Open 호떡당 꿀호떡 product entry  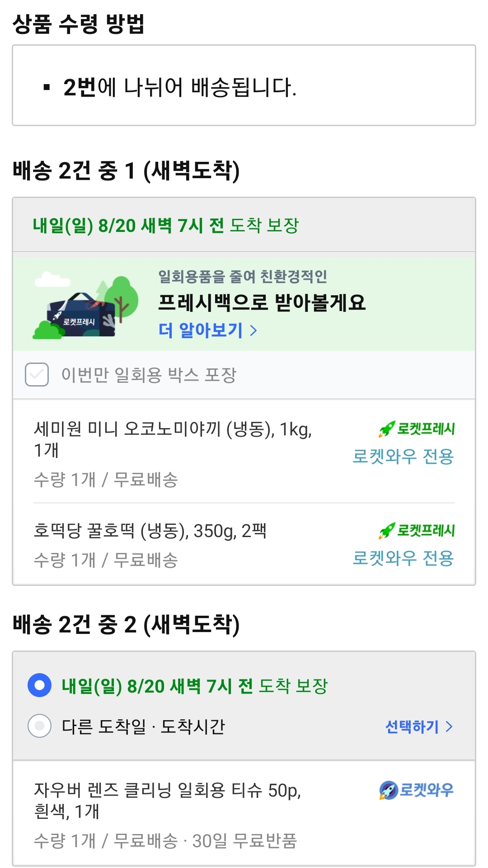point(150,531)
